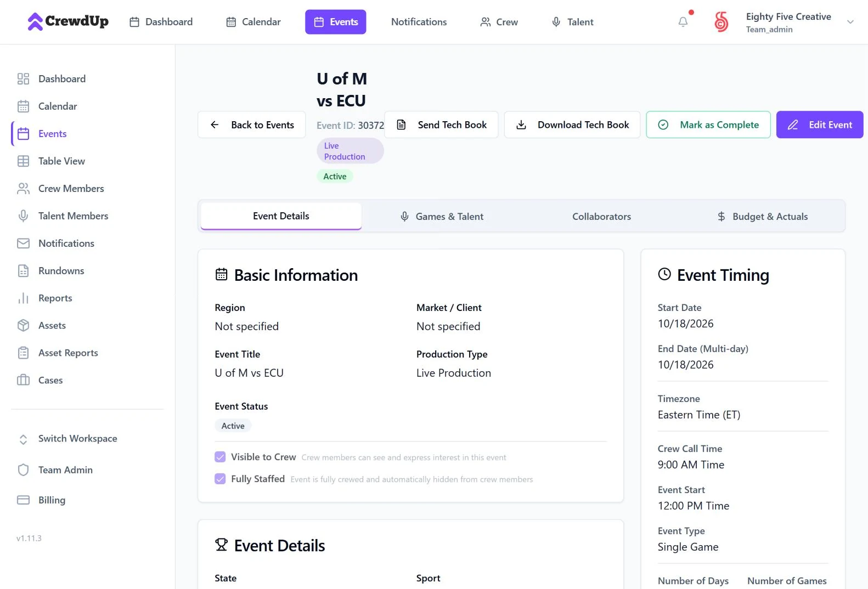Viewport: 868px width, 589px height.
Task: Toggle Fully Staffed checkbox
Action: coord(220,479)
